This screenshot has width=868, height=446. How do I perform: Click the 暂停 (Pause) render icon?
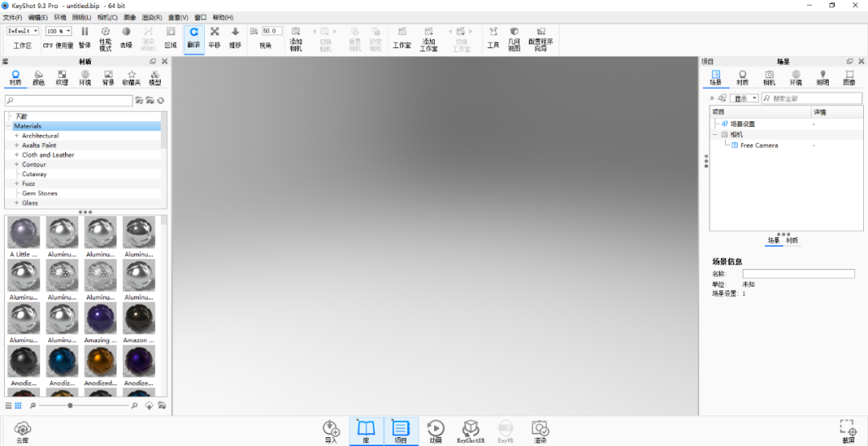(84, 37)
